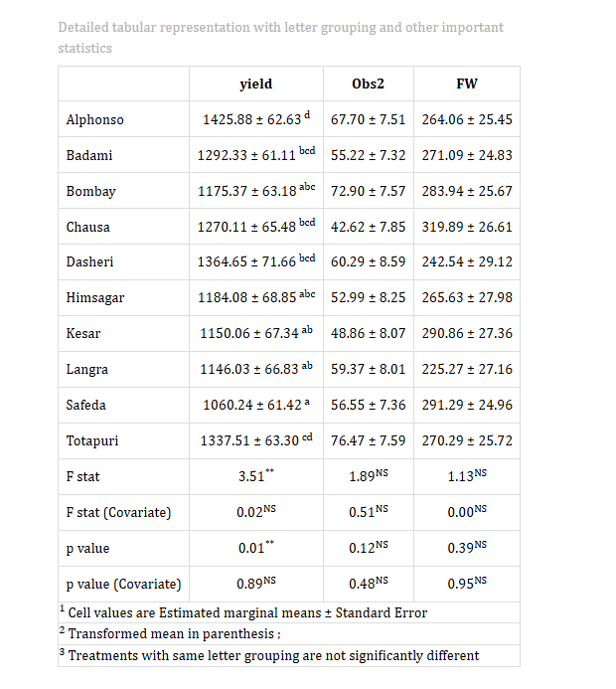Select Badami yield value cell
Image resolution: width=616 pixels, height=689 pixels.
(256, 155)
